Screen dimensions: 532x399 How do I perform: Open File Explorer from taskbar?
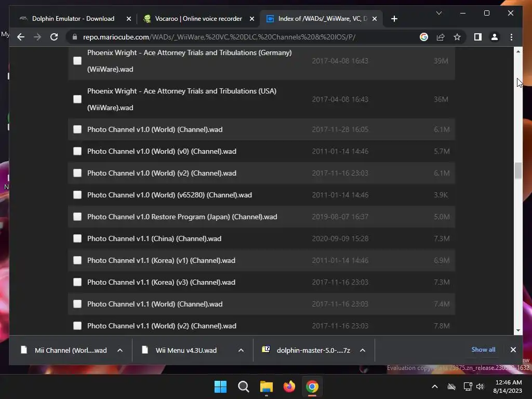[267, 387]
